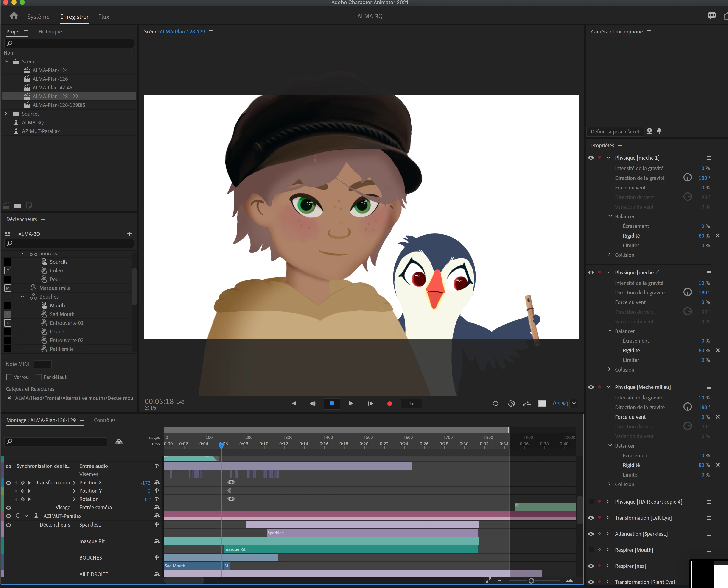The image size is (728, 588).
Task: Toggle camera input icon
Action: tap(649, 131)
